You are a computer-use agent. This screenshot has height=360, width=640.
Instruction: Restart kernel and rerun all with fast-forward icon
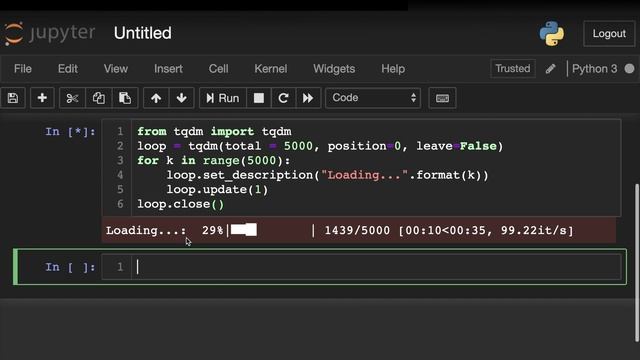click(x=308, y=98)
